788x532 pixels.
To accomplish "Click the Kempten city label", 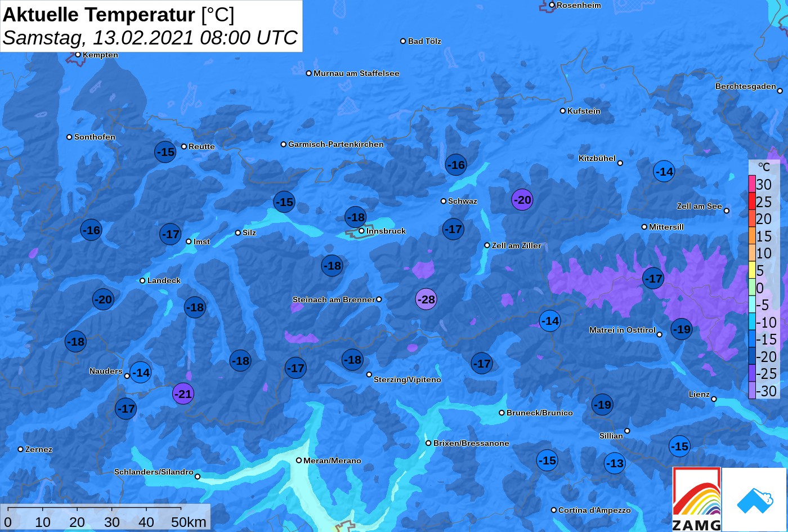I will (100, 55).
